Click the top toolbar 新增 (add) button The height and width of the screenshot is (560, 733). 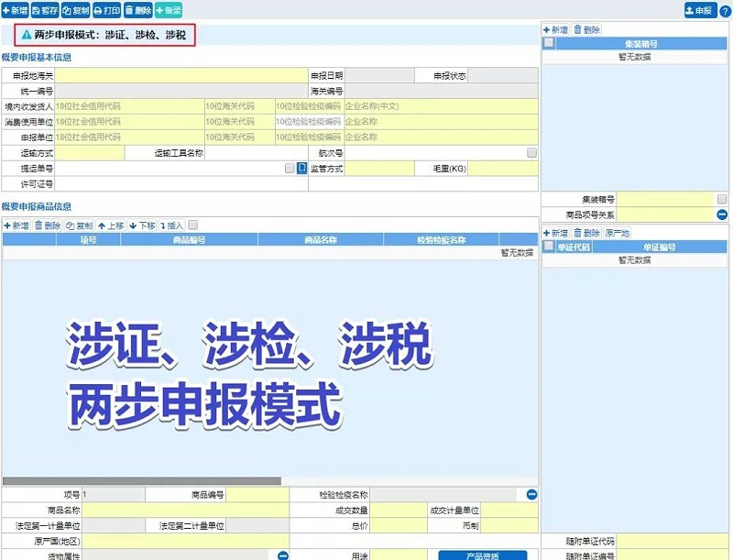[x=15, y=10]
